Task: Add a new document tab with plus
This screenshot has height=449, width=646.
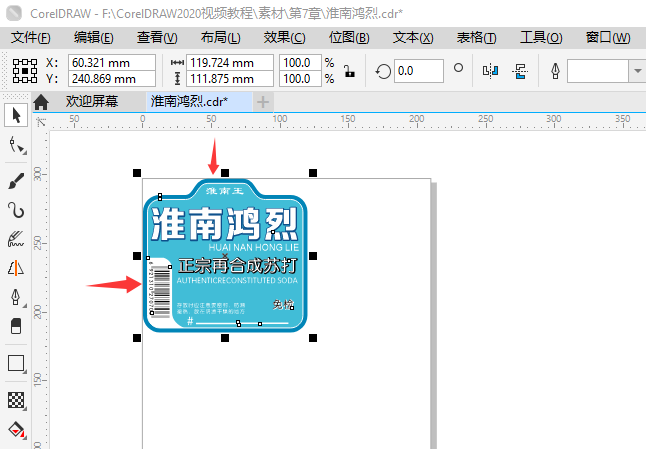Action: coord(263,102)
